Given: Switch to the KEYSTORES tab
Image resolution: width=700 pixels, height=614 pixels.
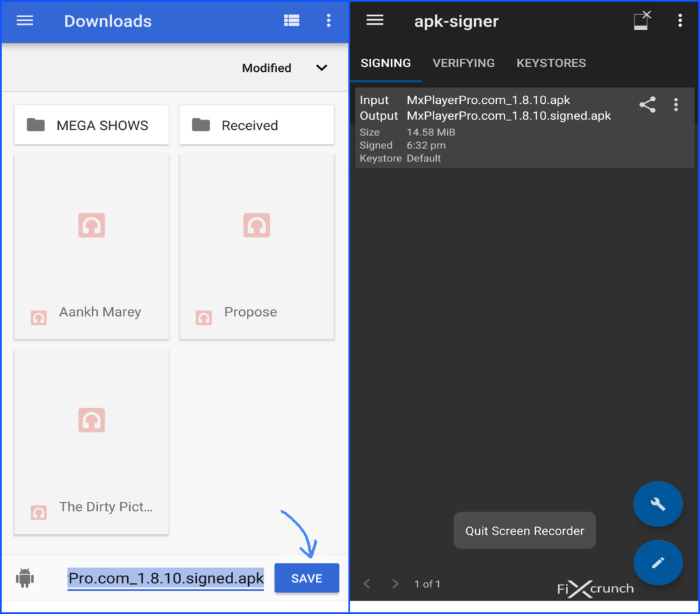Looking at the screenshot, I should pyautogui.click(x=551, y=63).
